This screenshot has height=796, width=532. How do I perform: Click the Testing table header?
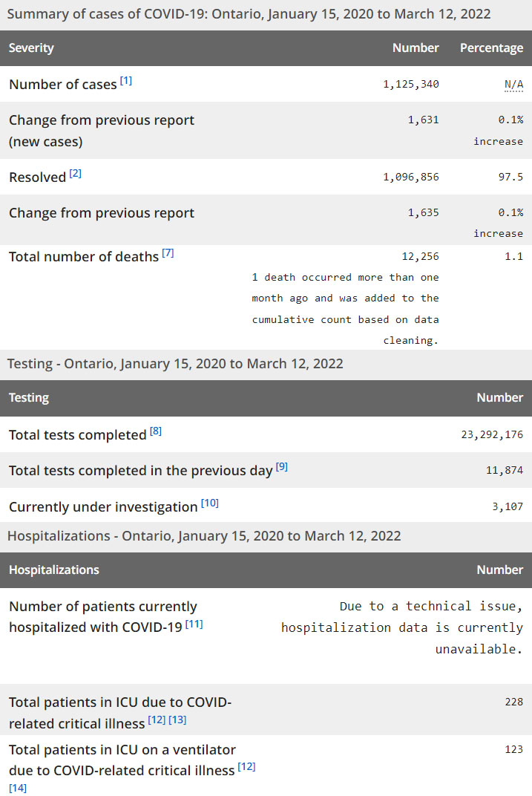tap(29, 398)
